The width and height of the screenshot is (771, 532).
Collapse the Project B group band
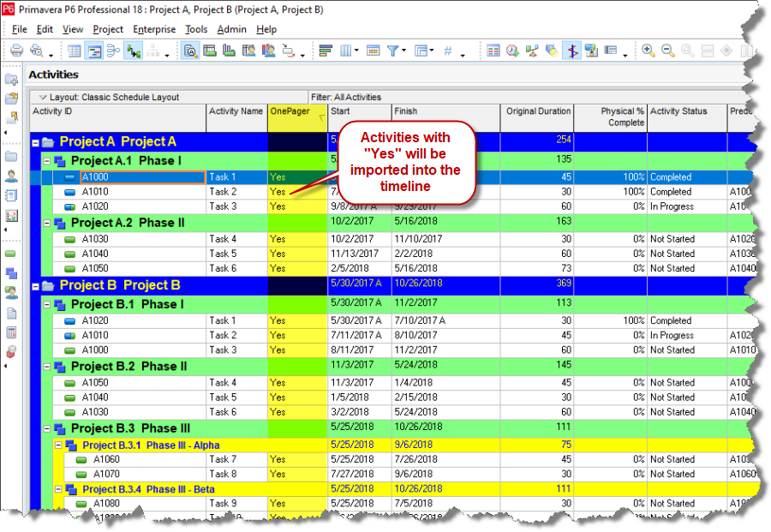click(35, 286)
